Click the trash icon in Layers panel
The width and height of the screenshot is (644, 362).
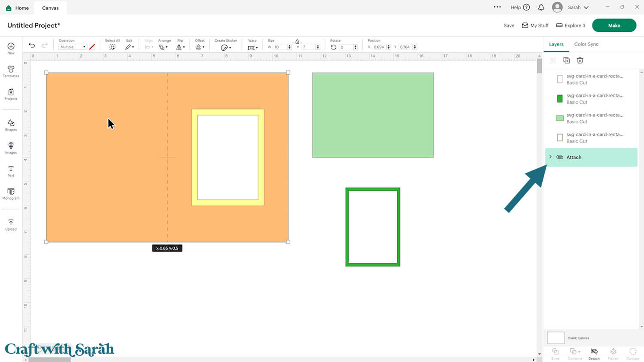pyautogui.click(x=580, y=61)
